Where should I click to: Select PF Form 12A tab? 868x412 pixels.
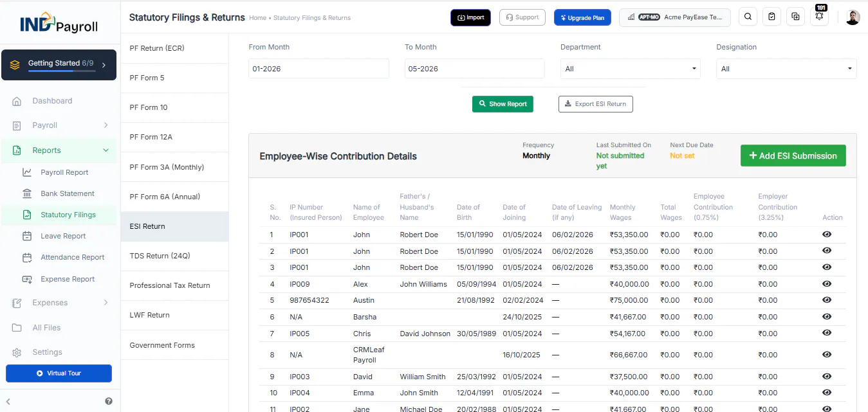174,137
